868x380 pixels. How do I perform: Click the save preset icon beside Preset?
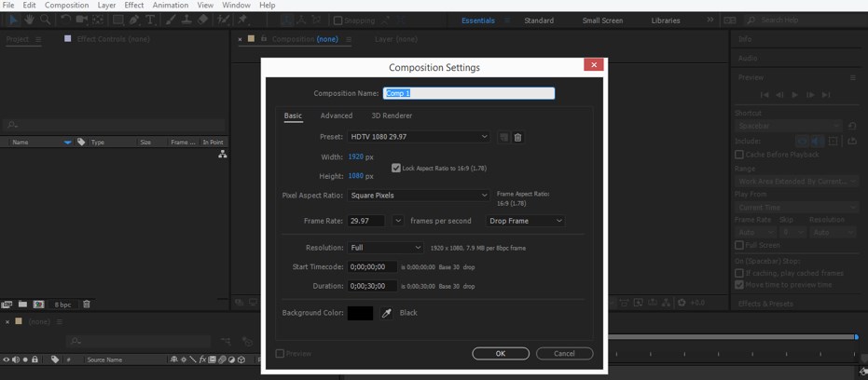point(503,137)
